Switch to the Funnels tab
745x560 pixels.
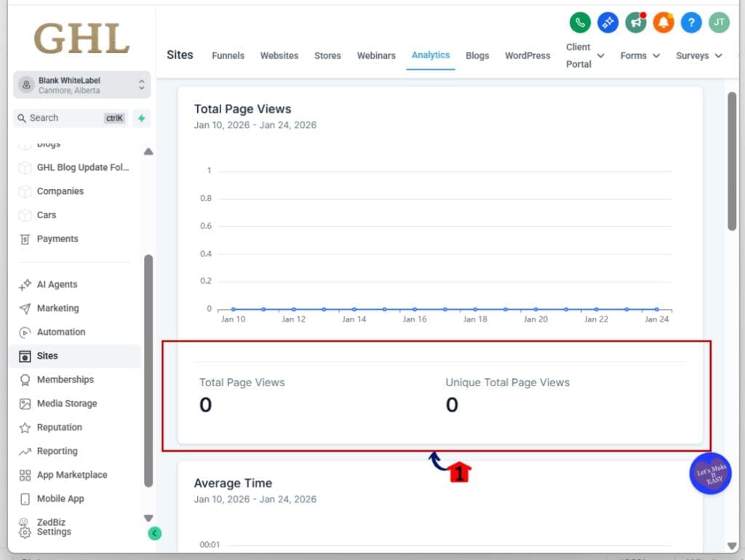point(228,56)
